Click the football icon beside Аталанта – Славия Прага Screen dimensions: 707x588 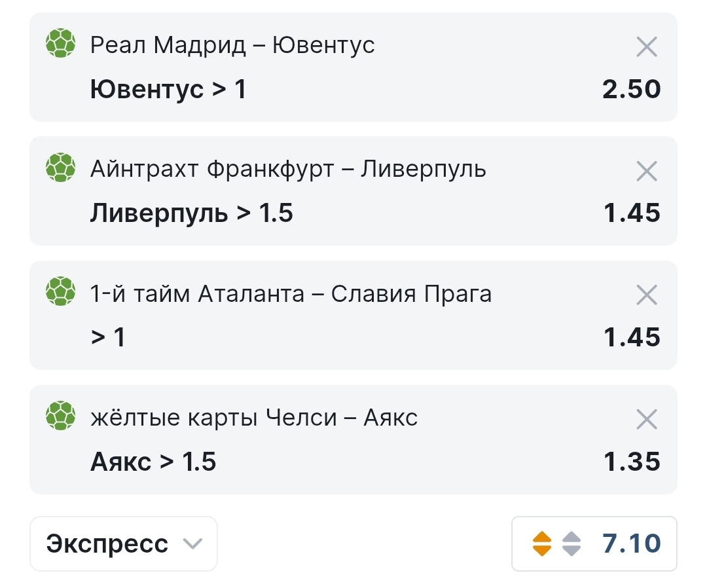(60, 293)
